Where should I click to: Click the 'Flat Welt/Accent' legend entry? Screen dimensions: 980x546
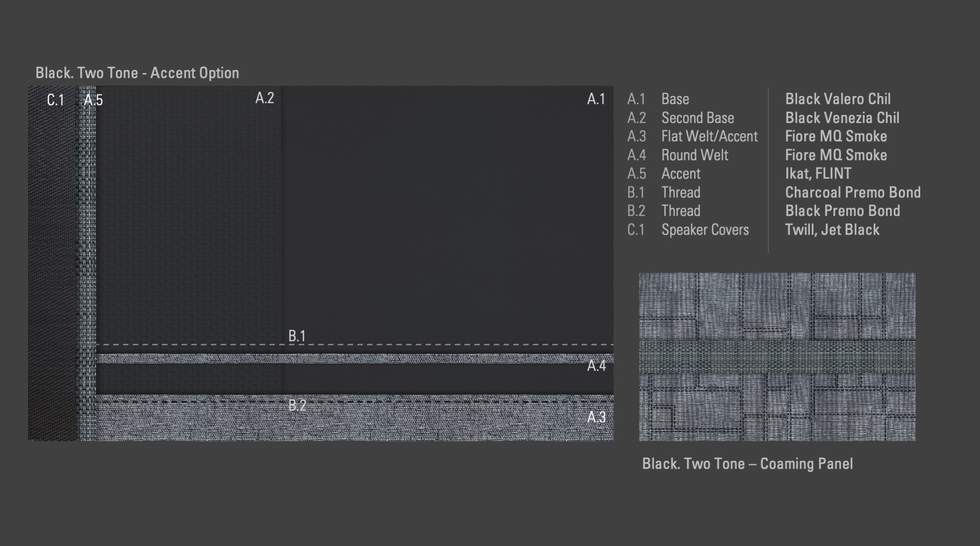[709, 136]
